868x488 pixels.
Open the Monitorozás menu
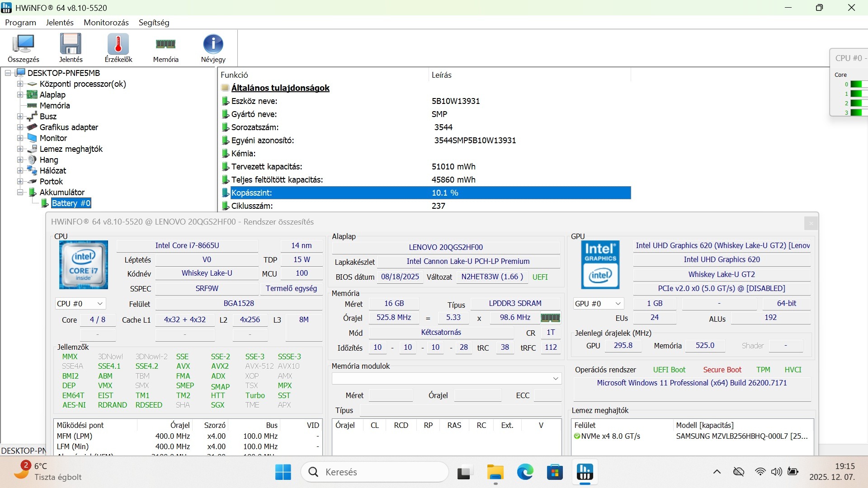[106, 23]
